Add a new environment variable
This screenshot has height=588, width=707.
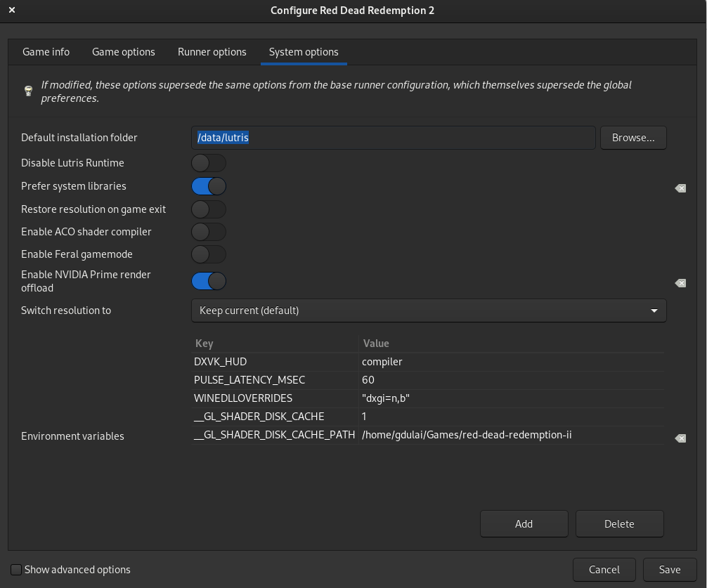tap(524, 523)
